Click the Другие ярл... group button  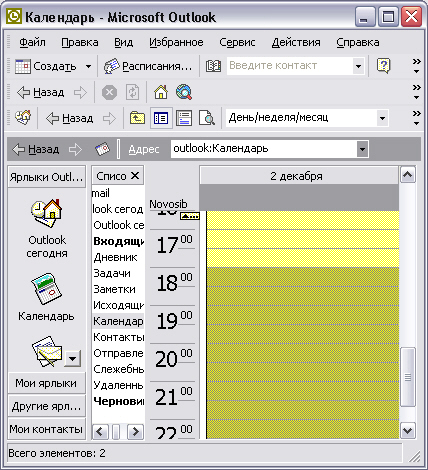coord(46,406)
